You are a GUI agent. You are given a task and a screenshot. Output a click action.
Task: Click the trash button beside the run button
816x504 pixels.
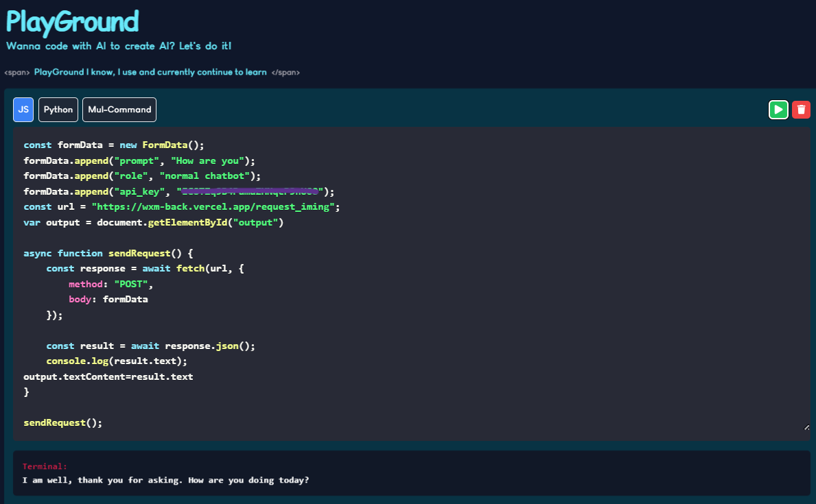click(801, 109)
